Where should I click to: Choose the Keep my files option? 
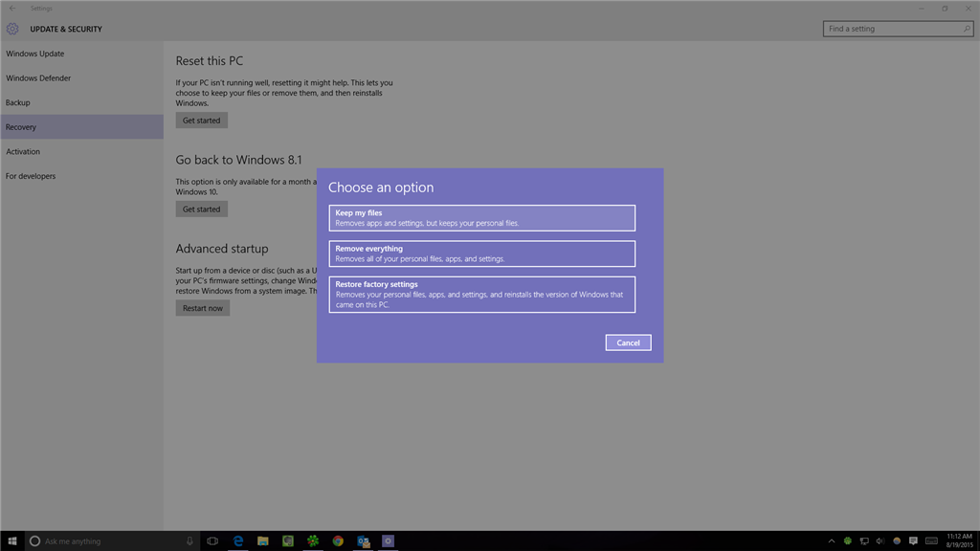[481, 217]
